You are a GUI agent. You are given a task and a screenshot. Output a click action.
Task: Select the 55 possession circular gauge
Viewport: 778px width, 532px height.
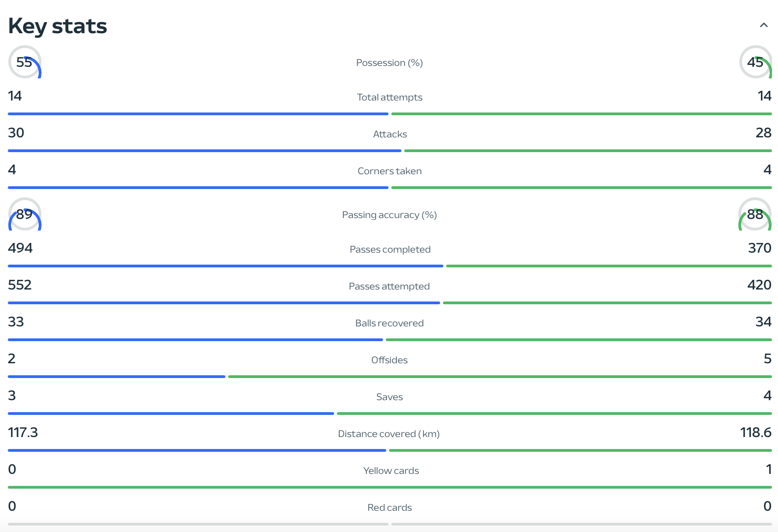pyautogui.click(x=25, y=62)
